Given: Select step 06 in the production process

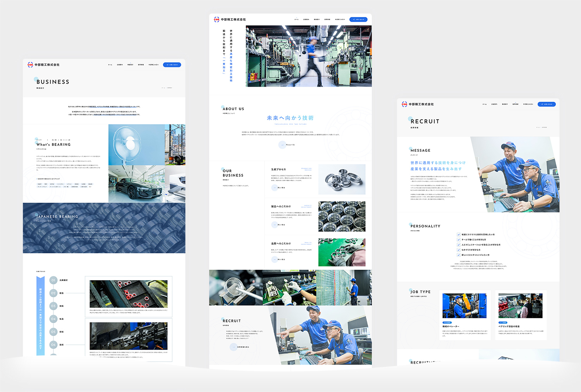Looking at the screenshot, I should (x=53, y=344).
